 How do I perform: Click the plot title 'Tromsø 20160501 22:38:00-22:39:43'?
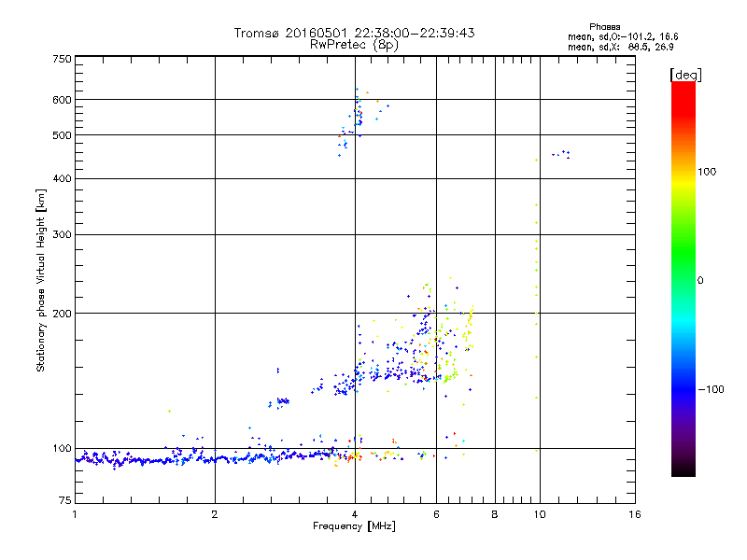coord(354,33)
